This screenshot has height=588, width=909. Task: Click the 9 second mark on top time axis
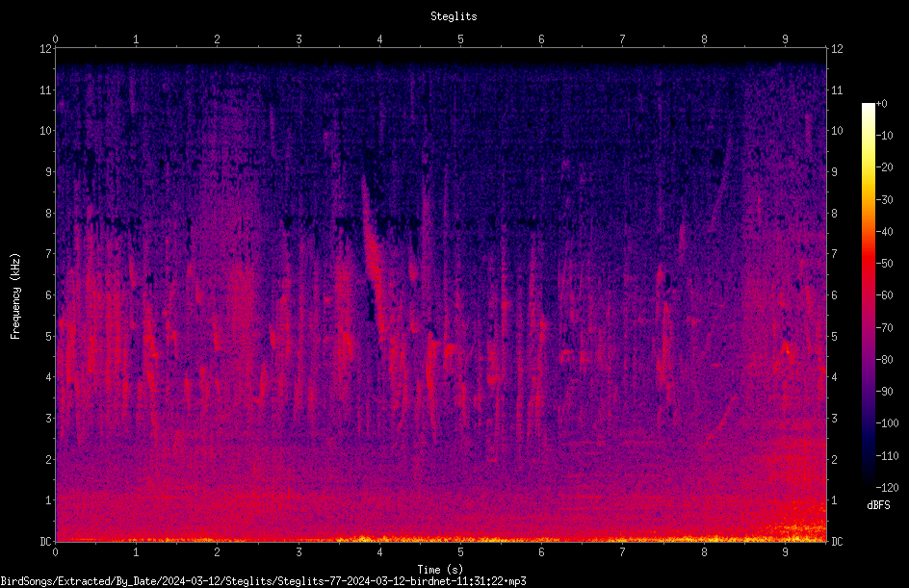(785, 38)
